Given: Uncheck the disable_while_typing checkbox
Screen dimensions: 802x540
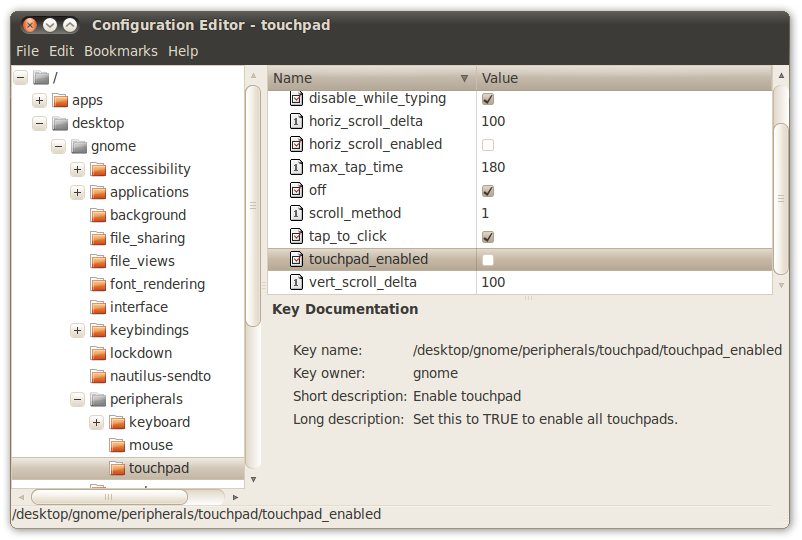Looking at the screenshot, I should coord(488,99).
